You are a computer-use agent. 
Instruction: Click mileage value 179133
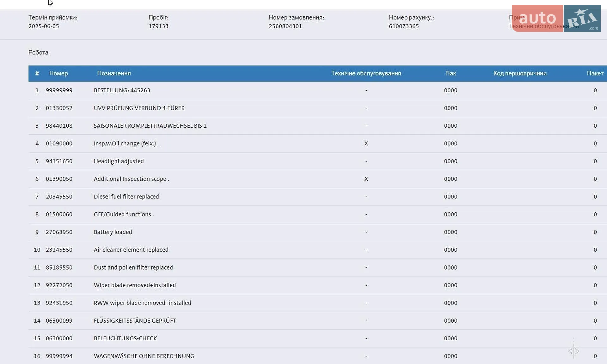pos(158,26)
